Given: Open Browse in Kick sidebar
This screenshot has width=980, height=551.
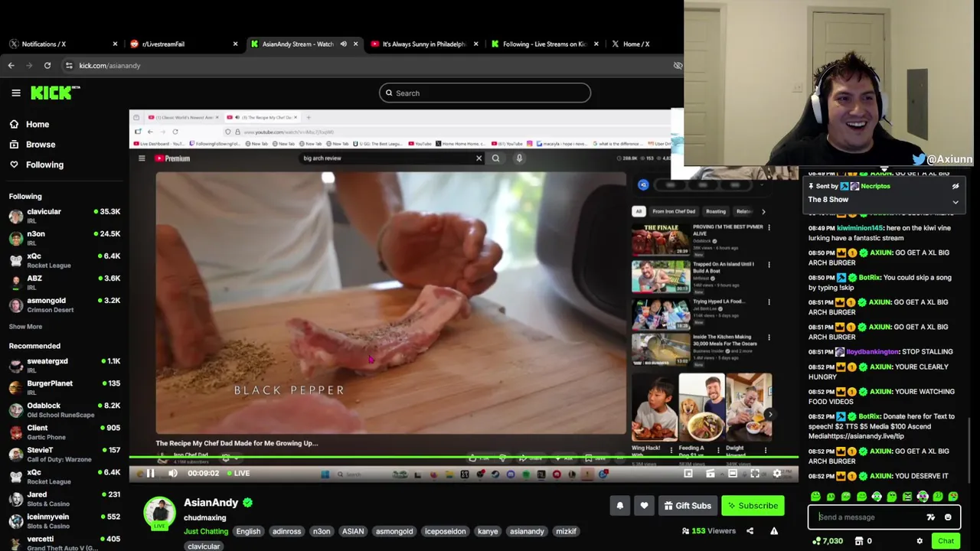Looking at the screenshot, I should click(32, 144).
